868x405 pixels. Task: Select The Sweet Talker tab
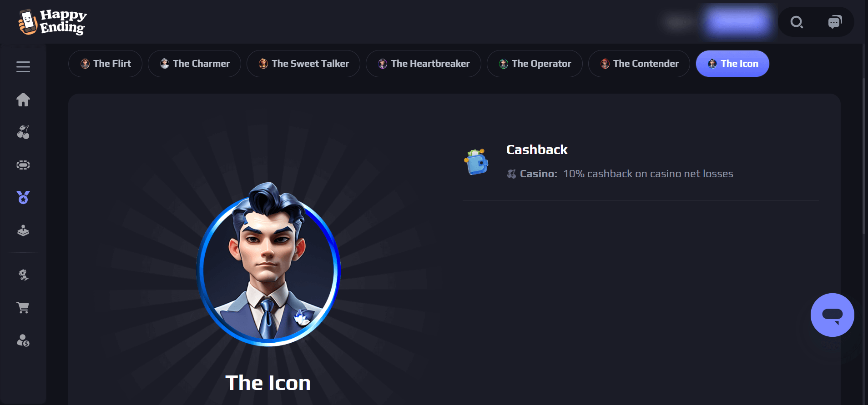(x=303, y=64)
